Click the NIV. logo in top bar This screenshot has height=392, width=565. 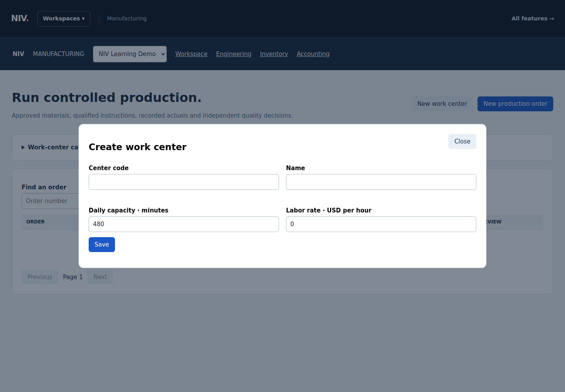point(20,18)
